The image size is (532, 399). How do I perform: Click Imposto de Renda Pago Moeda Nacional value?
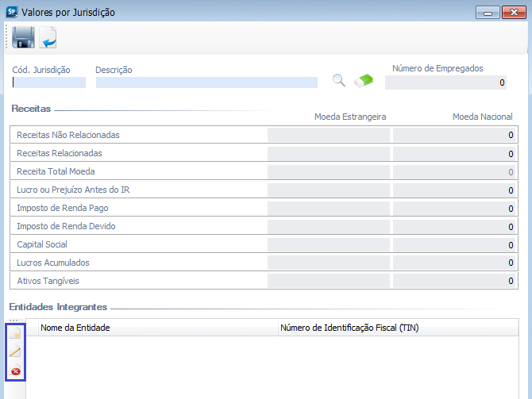(454, 209)
